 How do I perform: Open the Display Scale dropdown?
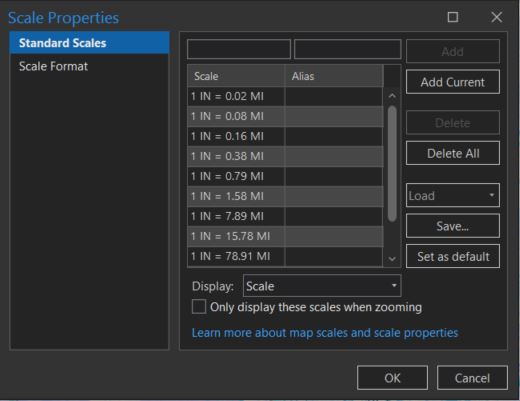tap(322, 286)
